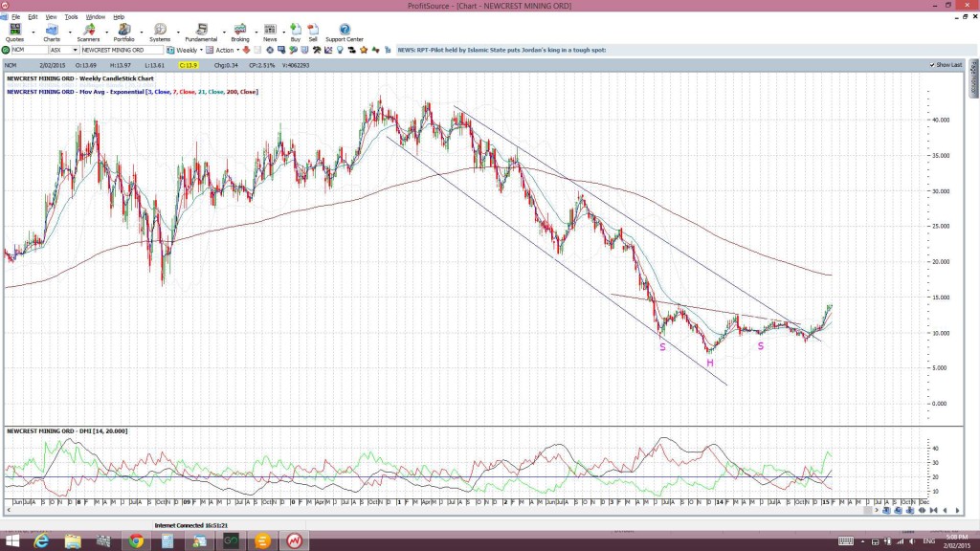Open the News toolbar button
980x551 pixels.
(270, 33)
